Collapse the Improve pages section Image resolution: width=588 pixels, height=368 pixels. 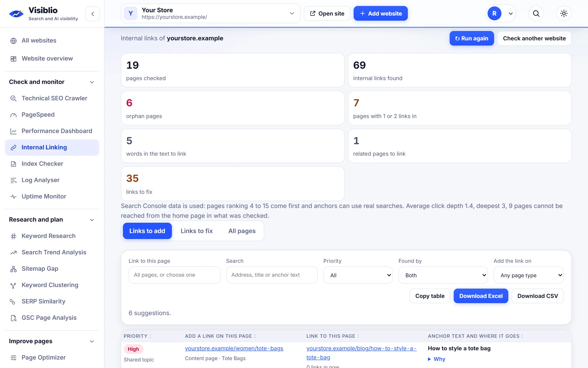click(x=92, y=341)
